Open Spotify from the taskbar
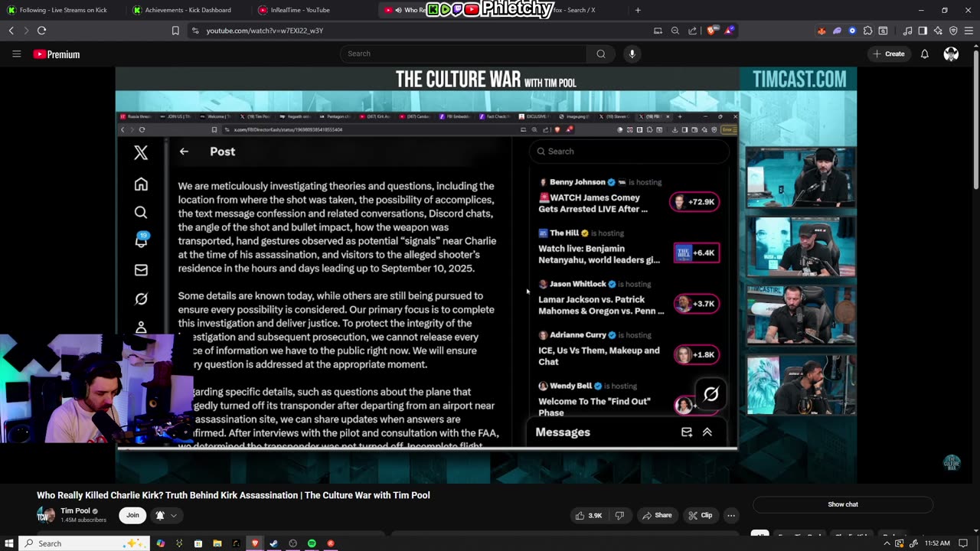The image size is (980, 551). coord(312,543)
